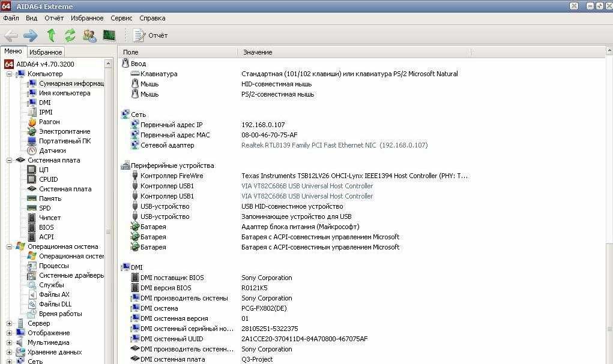Click the Электропитание icon

[x=32, y=131]
